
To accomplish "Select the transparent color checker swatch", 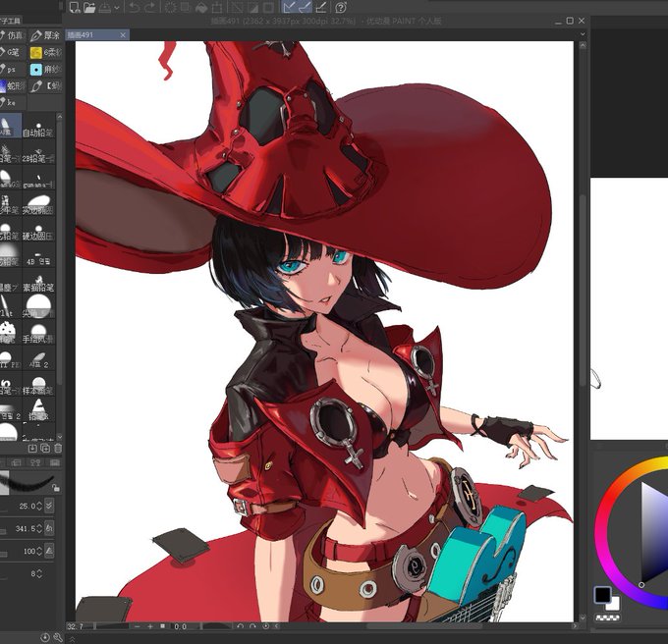I will (x=608, y=617).
